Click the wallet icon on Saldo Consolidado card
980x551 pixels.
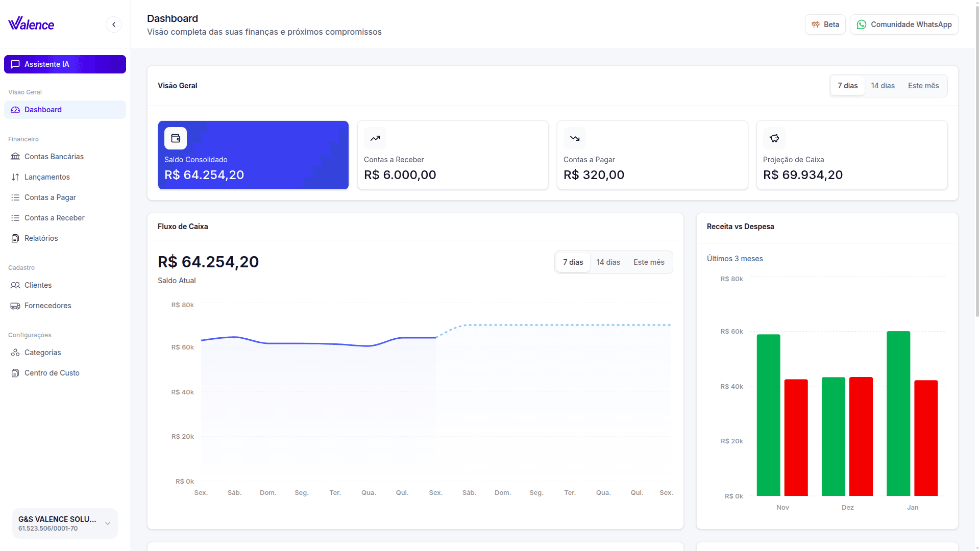click(x=175, y=138)
